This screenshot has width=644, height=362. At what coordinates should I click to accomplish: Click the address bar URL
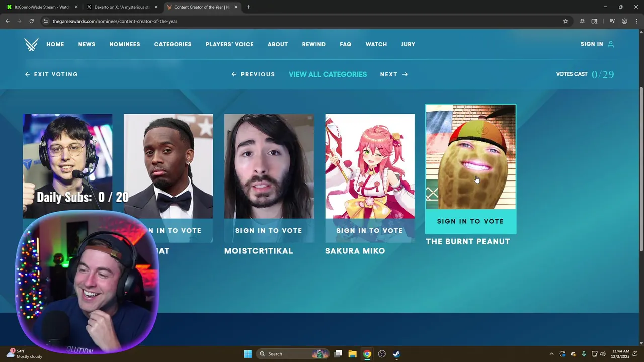point(115,21)
